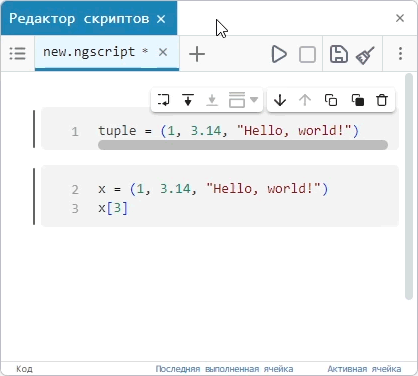Move the cell up with the arrow
This screenshot has width=418, height=376.
305,100
